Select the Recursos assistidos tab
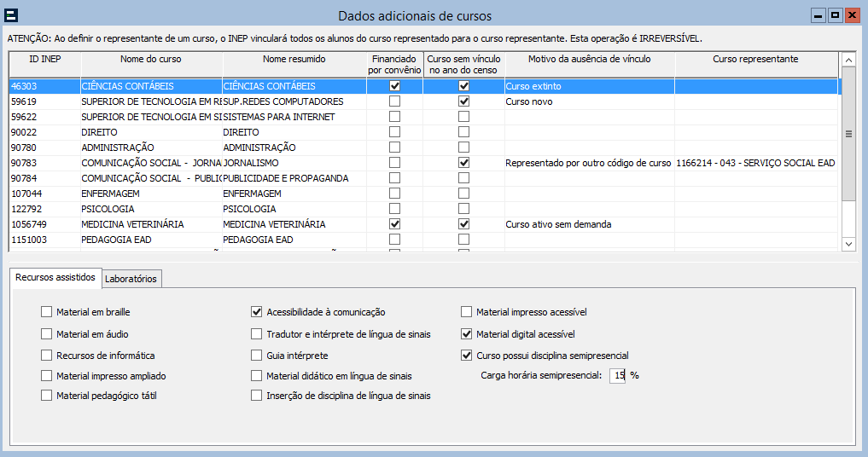 [55, 278]
